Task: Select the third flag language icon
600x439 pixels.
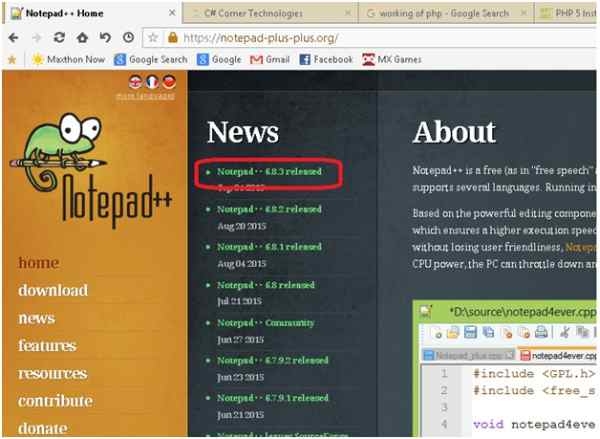Action: (x=169, y=82)
